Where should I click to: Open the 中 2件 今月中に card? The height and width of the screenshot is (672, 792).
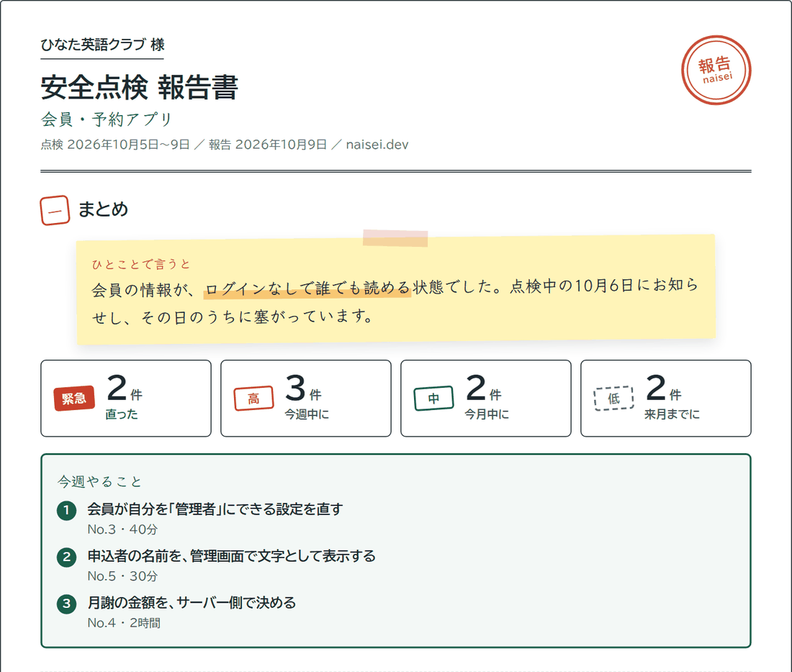point(485,399)
